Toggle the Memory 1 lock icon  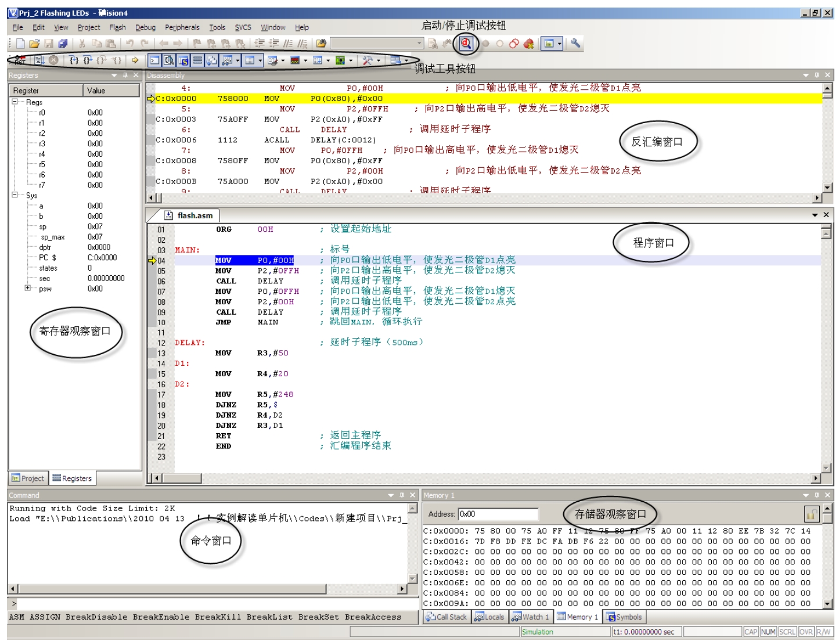(x=811, y=514)
